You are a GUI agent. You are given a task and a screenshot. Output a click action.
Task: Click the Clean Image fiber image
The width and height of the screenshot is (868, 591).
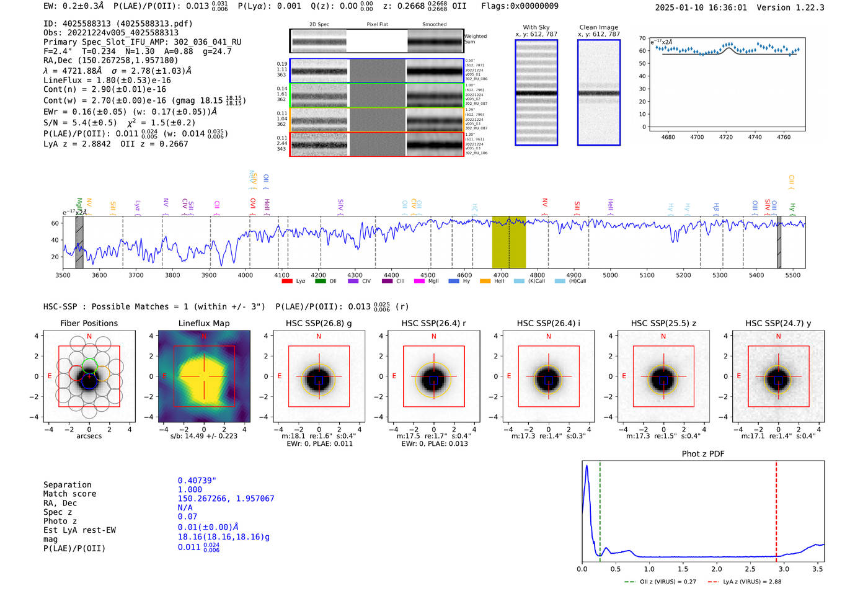point(599,92)
